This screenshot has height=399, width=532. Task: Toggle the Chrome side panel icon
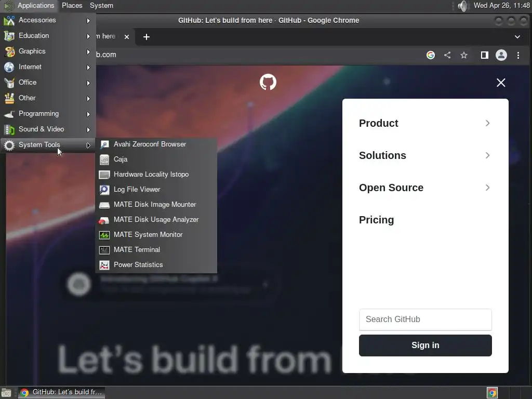pos(485,55)
